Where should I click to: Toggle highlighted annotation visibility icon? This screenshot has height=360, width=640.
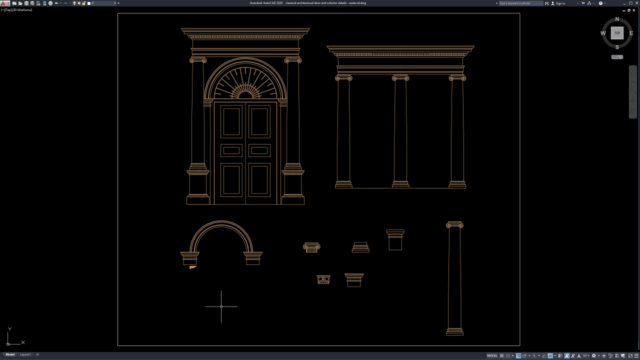567,356
